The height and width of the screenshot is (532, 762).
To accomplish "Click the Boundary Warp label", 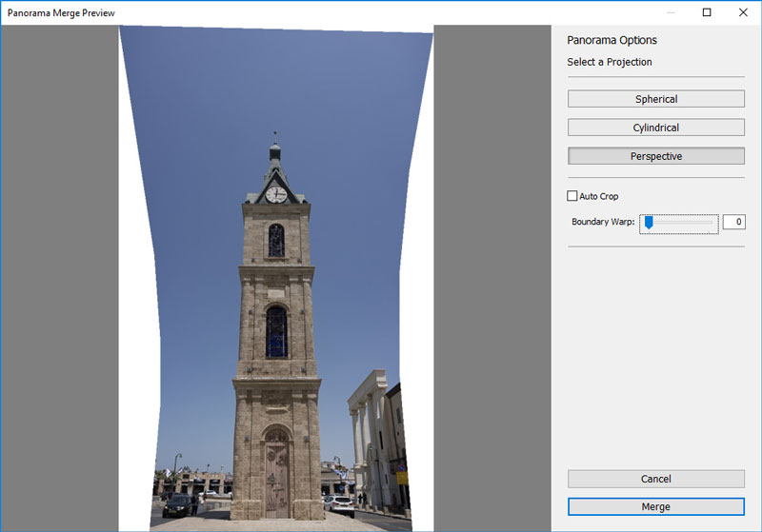I will tap(602, 223).
